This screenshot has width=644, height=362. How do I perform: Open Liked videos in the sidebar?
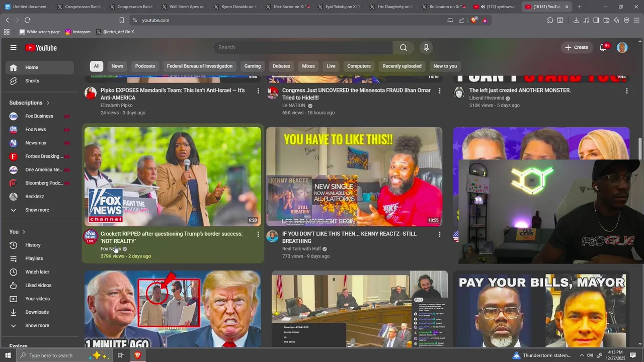coord(40,285)
